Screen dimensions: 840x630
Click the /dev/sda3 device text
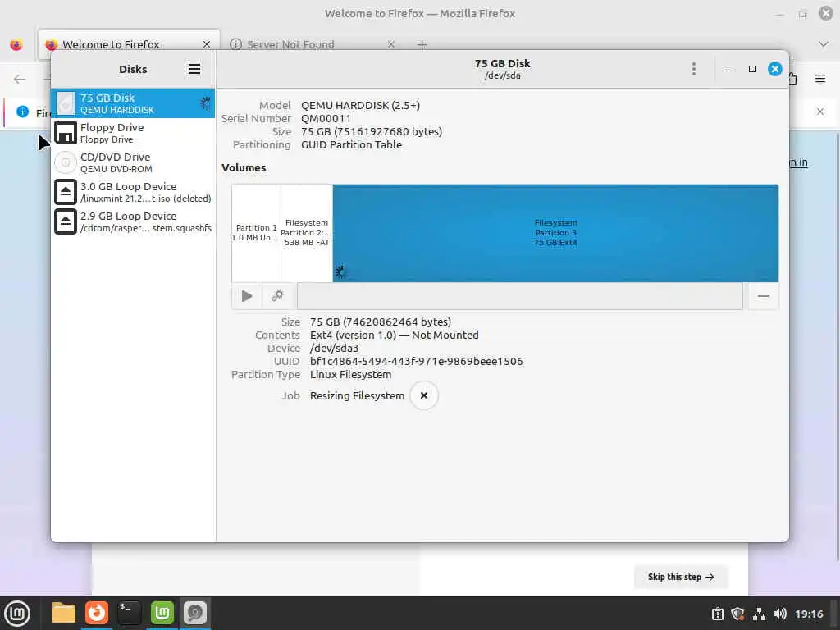click(x=335, y=348)
